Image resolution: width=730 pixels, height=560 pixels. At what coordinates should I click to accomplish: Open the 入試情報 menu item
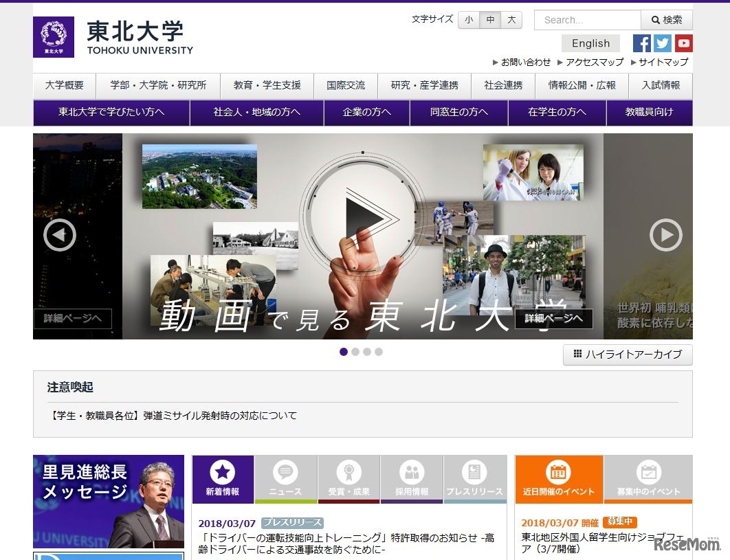661,86
